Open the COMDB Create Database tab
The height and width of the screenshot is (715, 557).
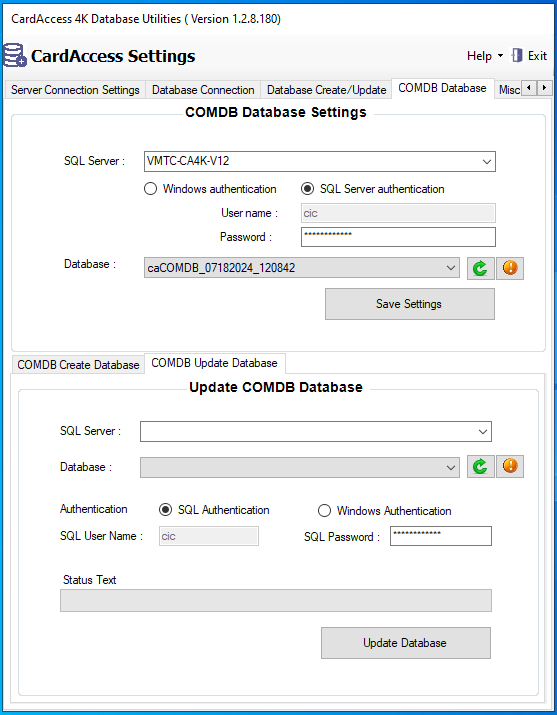[78, 365]
